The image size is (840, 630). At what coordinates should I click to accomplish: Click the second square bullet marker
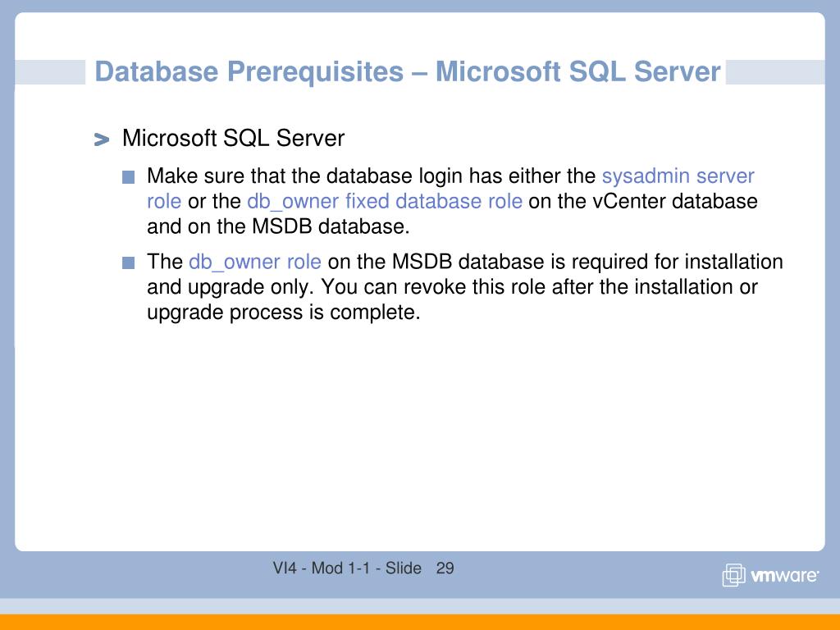[128, 262]
